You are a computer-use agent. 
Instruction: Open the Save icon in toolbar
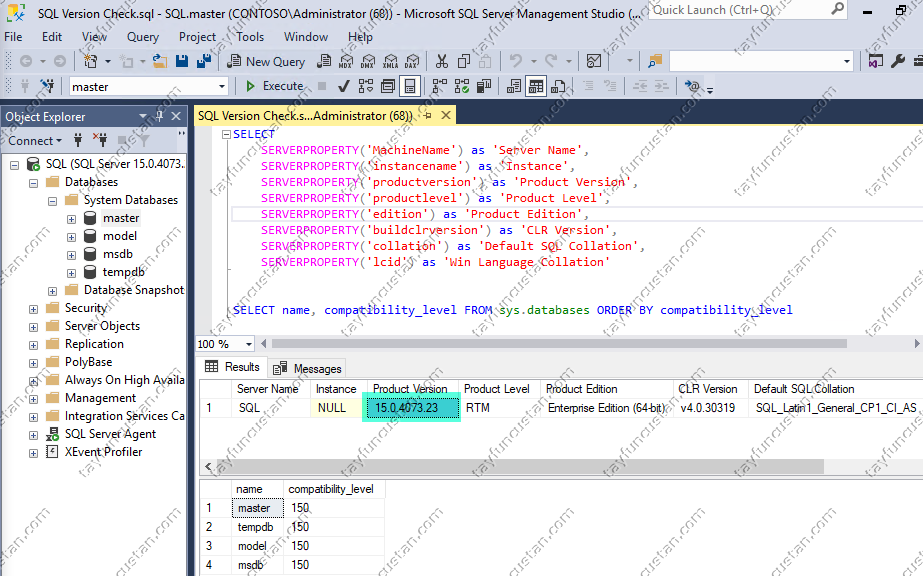pyautogui.click(x=182, y=61)
